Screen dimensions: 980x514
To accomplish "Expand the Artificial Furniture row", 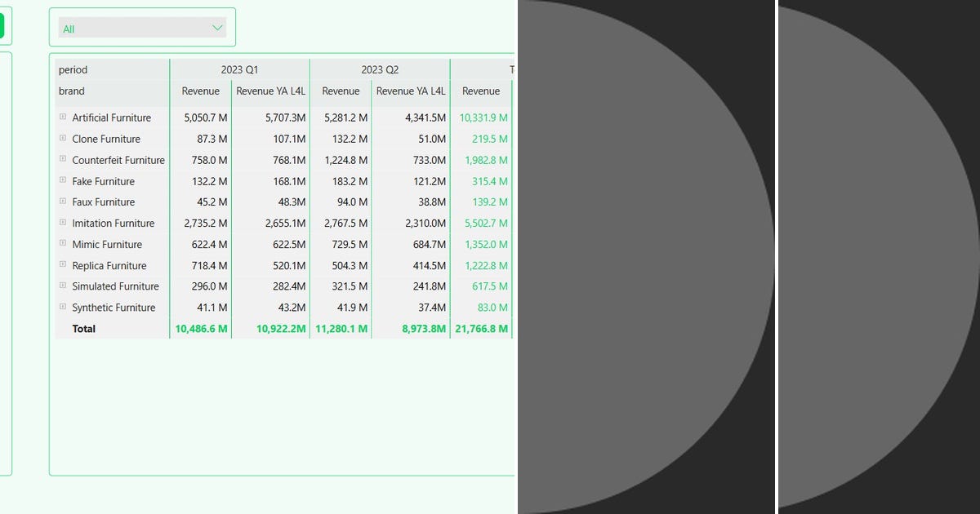I will (63, 117).
